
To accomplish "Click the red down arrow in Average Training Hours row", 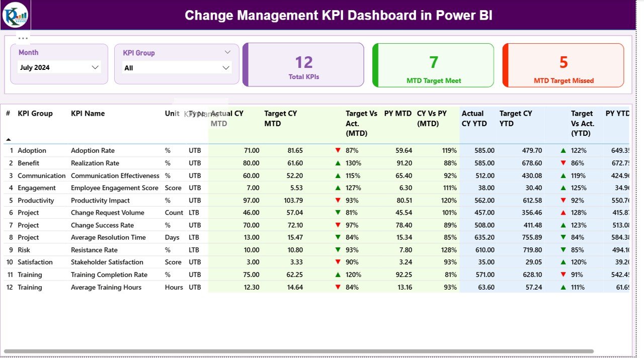I will [x=338, y=287].
